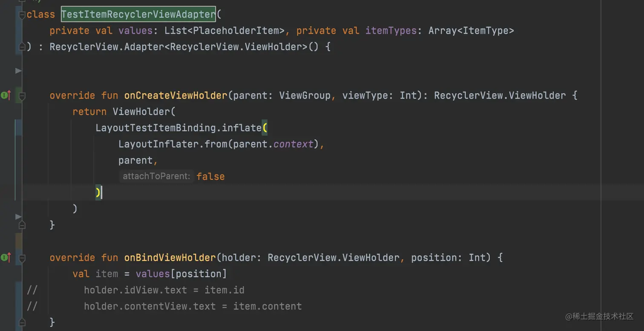Screen dimensions: 644x331
Task: Click 'values[position]' expression
Action: point(181,274)
